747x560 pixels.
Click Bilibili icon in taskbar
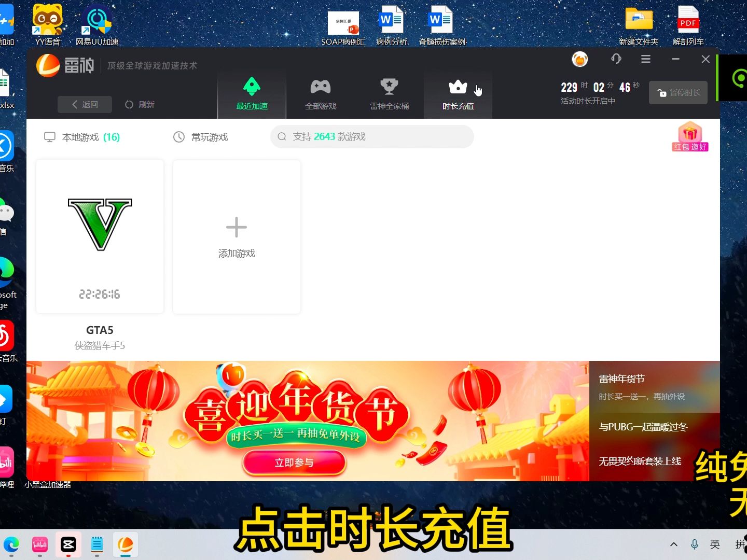tap(40, 544)
